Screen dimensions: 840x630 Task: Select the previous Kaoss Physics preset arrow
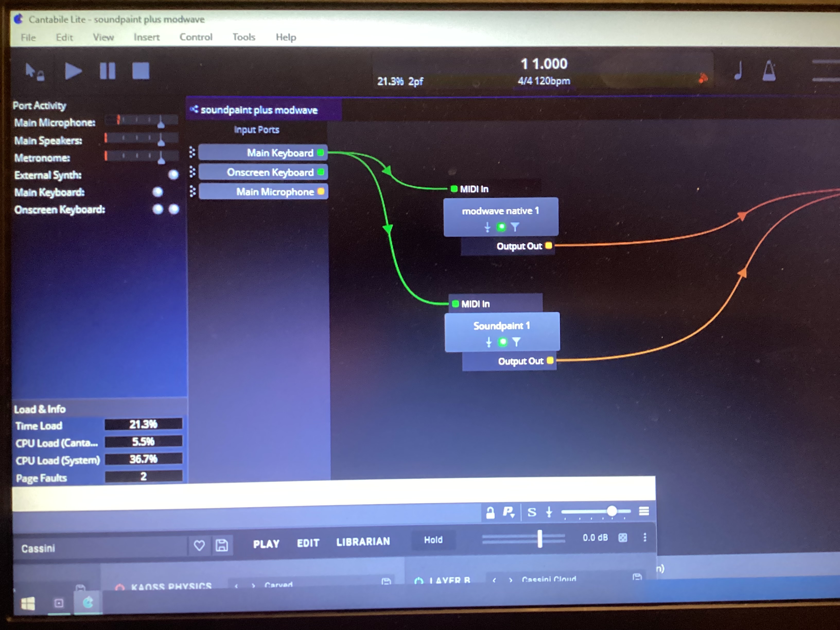tap(236, 586)
